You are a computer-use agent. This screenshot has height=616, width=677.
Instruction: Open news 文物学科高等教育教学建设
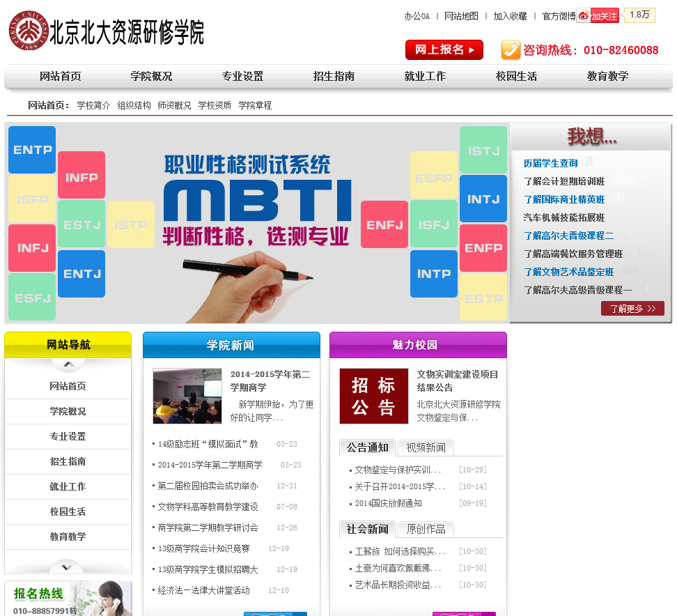[208, 507]
